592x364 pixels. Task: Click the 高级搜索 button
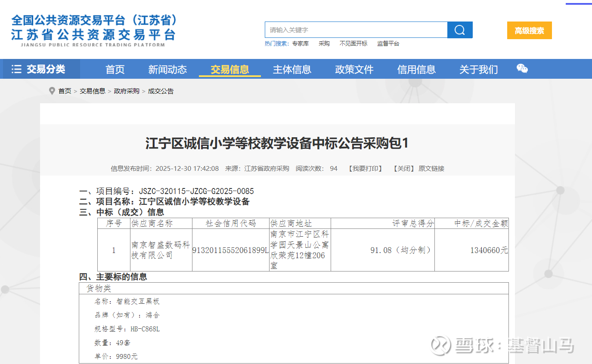click(529, 31)
